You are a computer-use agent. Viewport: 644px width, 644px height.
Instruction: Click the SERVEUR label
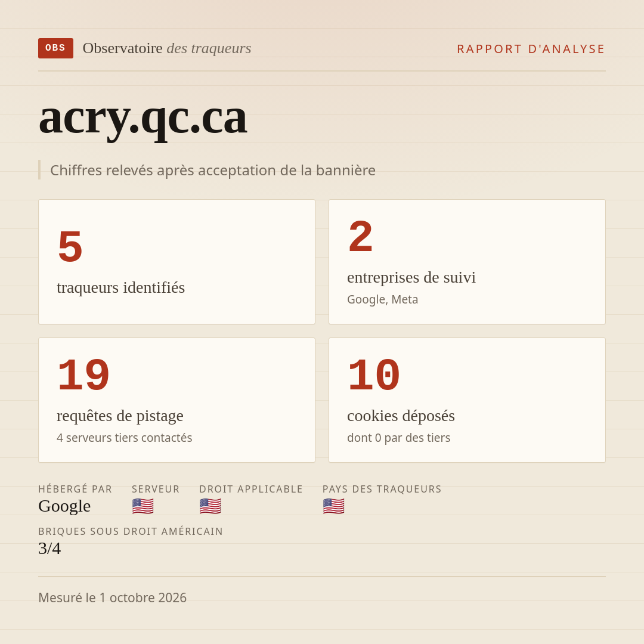tap(156, 489)
